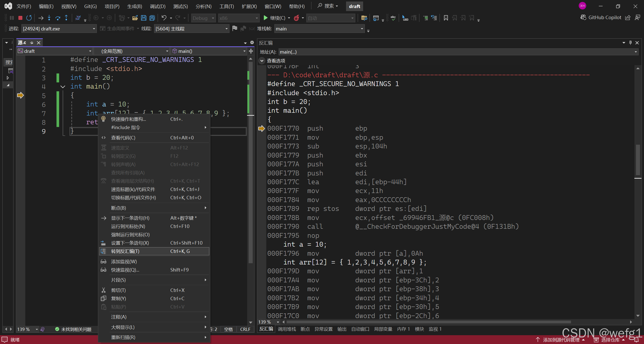Expand the 查看选项 viewing options section
Viewport: 644px width, 344px height.
(x=262, y=61)
